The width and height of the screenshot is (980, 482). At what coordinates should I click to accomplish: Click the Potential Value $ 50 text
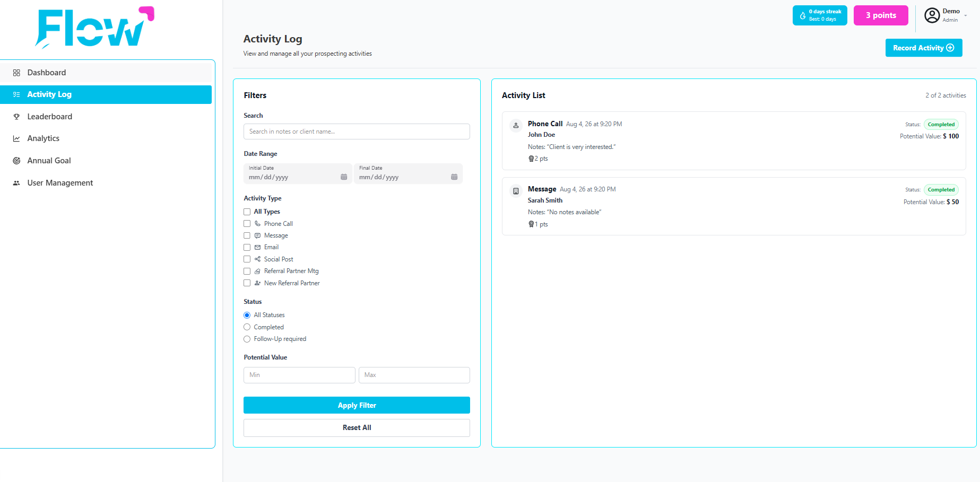(931, 202)
